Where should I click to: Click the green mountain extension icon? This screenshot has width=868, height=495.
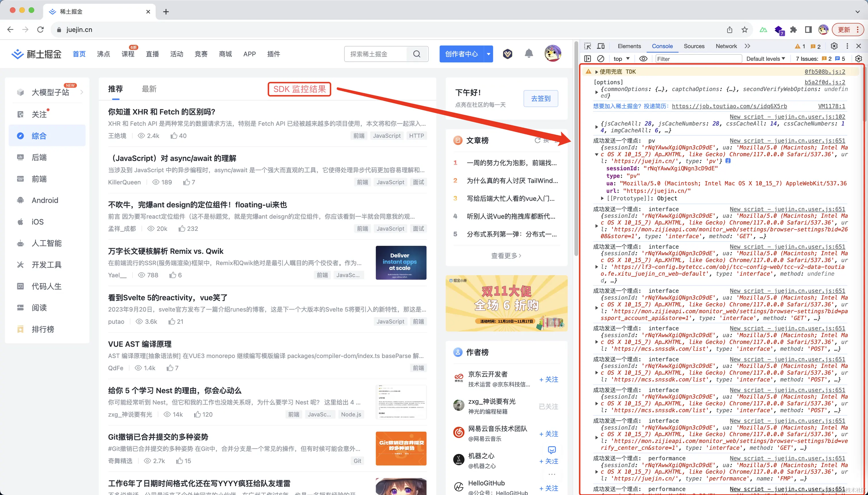(x=763, y=30)
